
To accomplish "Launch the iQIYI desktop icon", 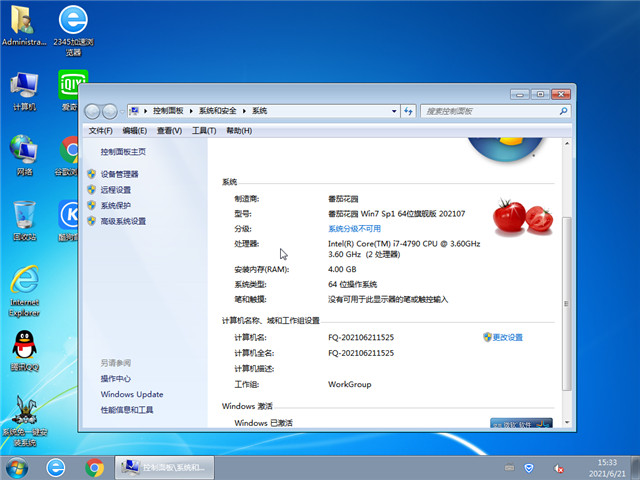I will coord(68,91).
